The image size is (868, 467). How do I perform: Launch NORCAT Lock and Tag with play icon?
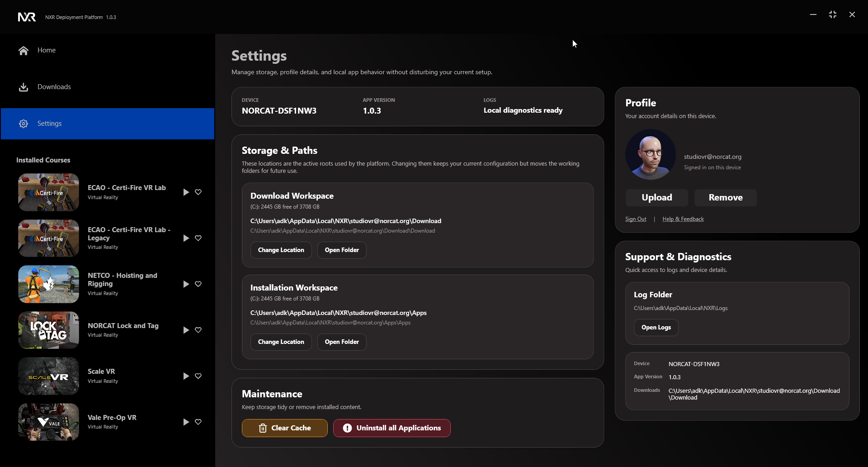[186, 330]
